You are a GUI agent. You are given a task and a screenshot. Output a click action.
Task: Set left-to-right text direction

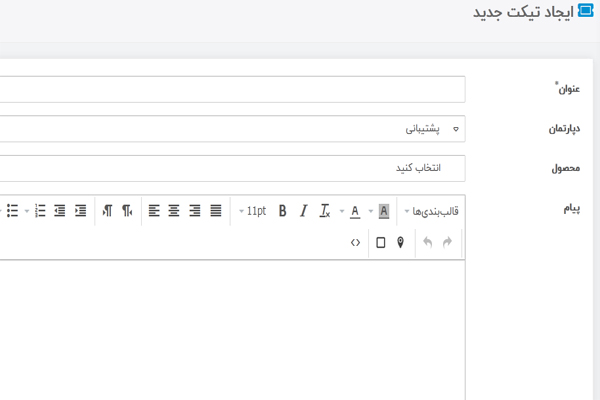[x=107, y=211]
